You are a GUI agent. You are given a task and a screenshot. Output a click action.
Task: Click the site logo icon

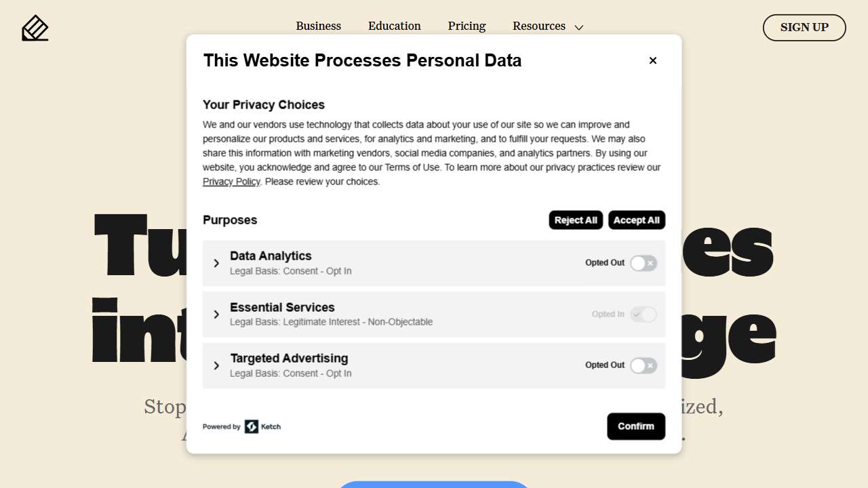point(35,28)
